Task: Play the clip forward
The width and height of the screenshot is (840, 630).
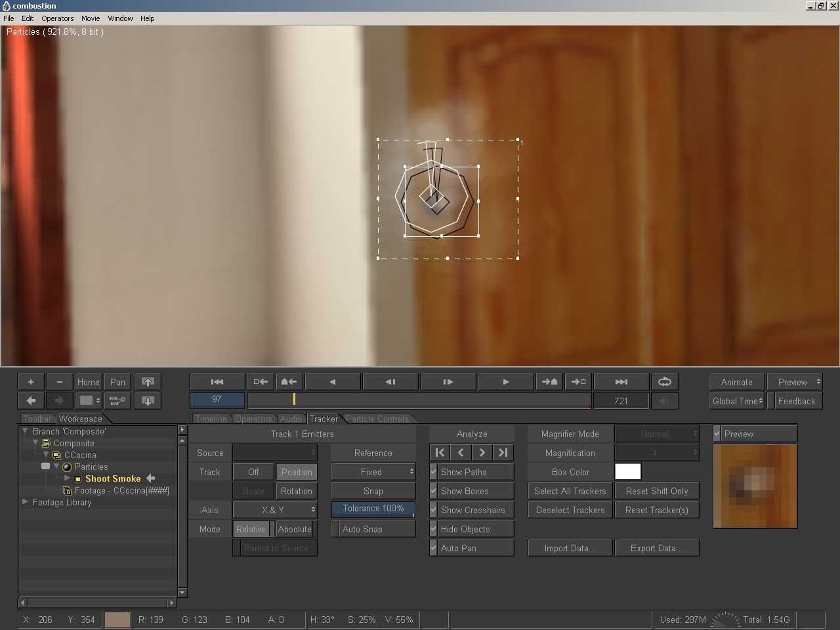Action: (506, 382)
